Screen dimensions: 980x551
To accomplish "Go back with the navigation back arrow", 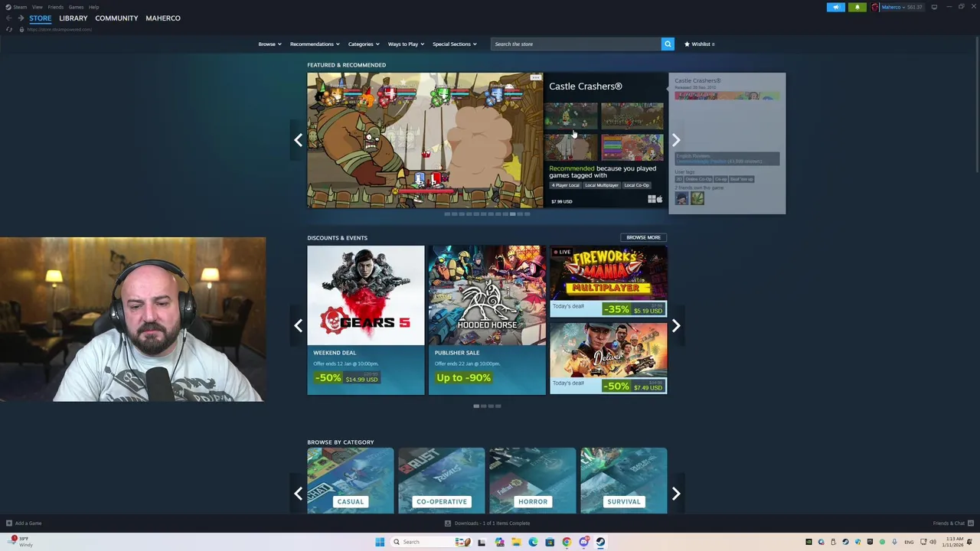I will [x=9, y=18].
